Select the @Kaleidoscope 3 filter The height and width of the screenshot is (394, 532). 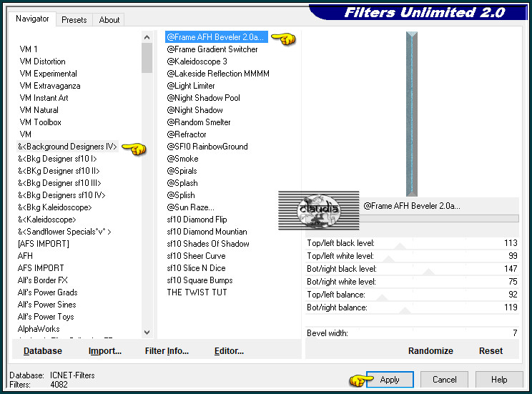[x=197, y=61]
